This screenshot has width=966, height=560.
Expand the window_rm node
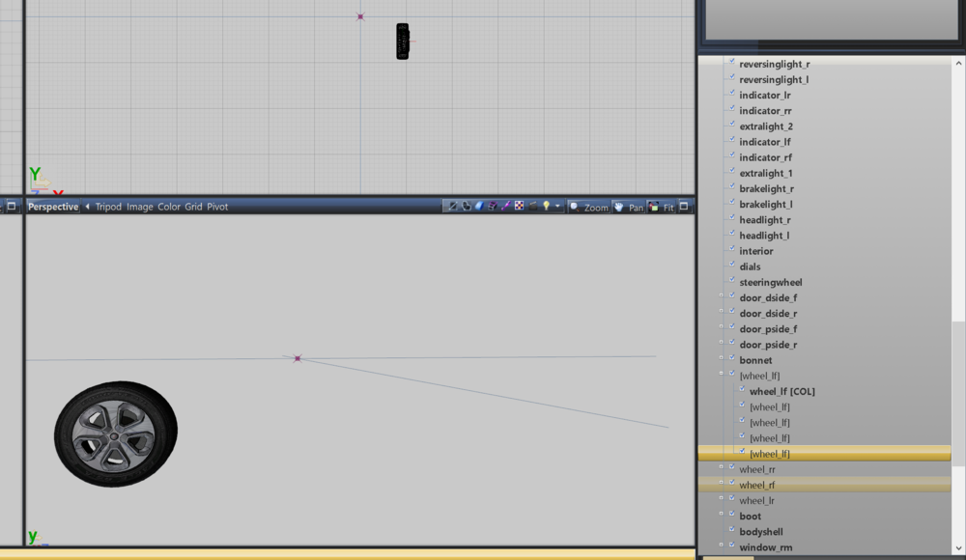[722, 546]
